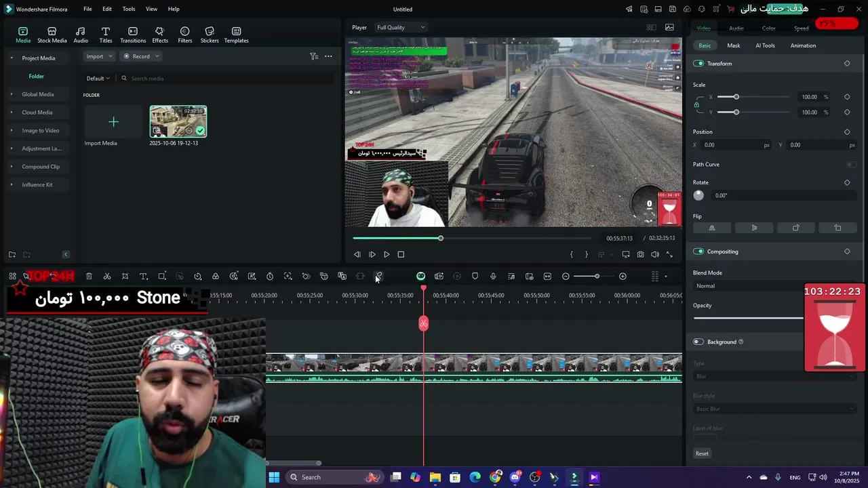The height and width of the screenshot is (488, 868).
Task: Open cloud upload icon in title bar
Action: 687,9
